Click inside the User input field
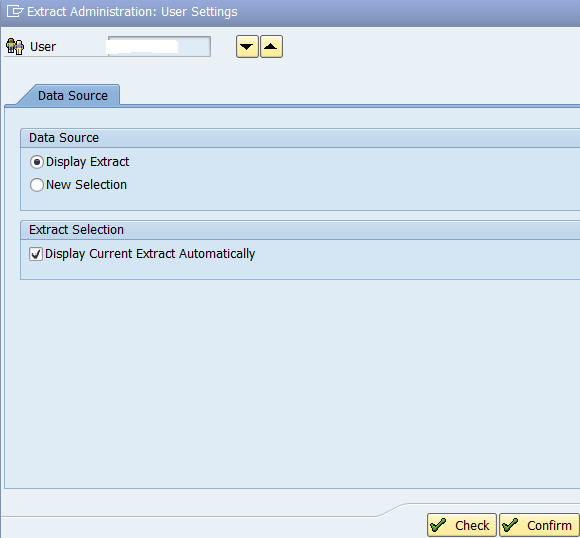Screen dimensions: 580x538 tap(159, 47)
